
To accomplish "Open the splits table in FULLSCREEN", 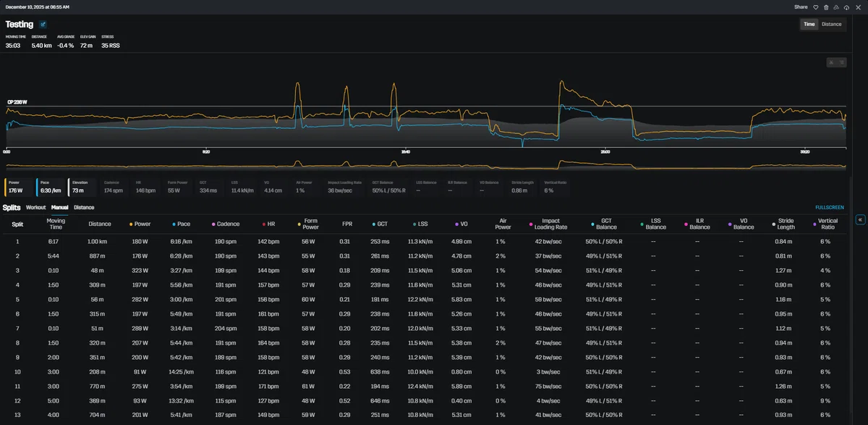I will [830, 207].
